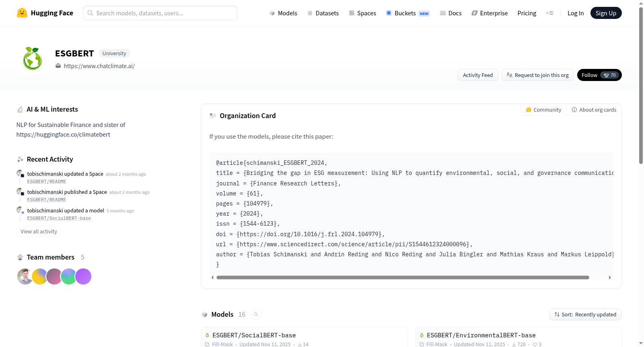The image size is (644, 347).
Task: Click the Organization Card header icon
Action: tap(213, 116)
